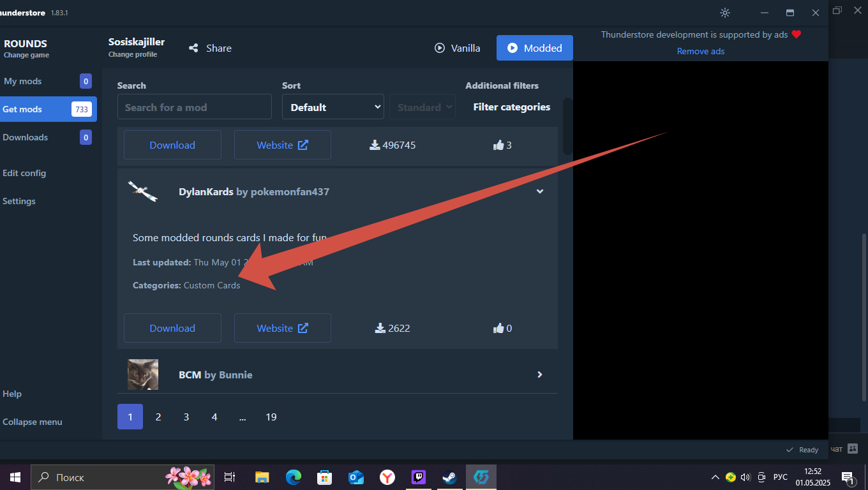The height and width of the screenshot is (490, 868).
Task: Expand the BCM by Bunnie mod entry
Action: [x=540, y=375]
